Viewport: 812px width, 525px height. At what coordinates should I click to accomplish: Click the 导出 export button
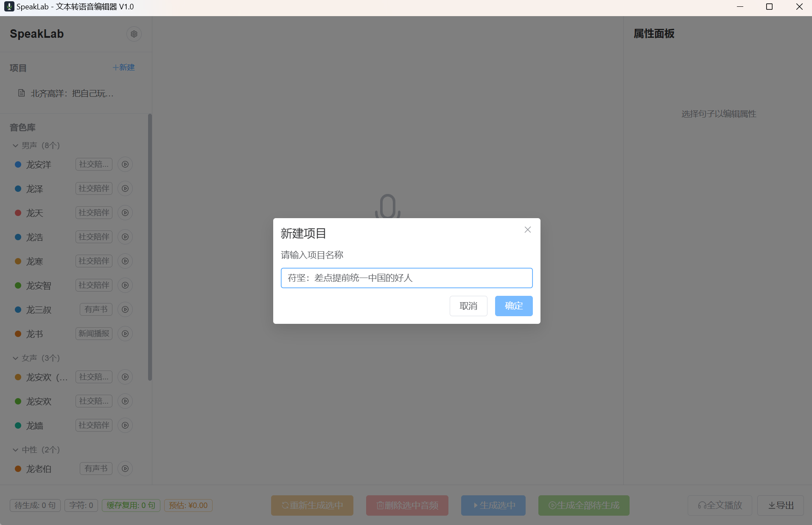click(x=781, y=505)
